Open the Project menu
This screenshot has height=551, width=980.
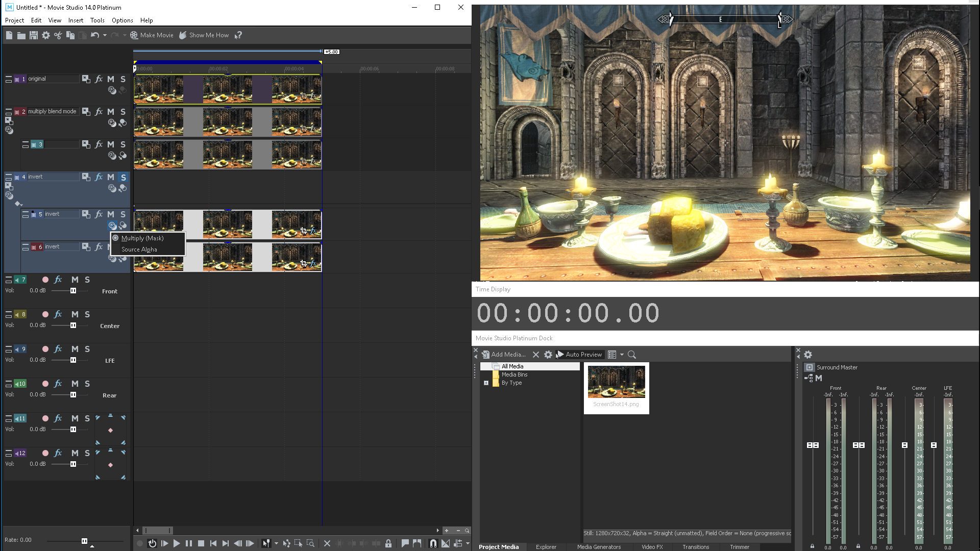(15, 20)
